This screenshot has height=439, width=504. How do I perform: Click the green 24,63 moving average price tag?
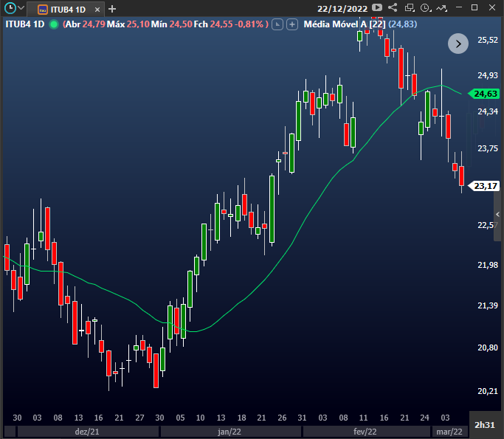click(484, 94)
